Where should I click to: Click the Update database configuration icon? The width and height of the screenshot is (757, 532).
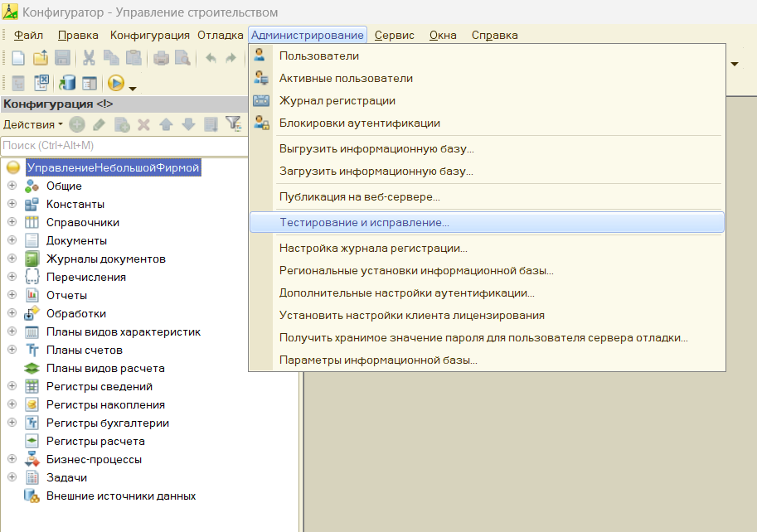tap(67, 83)
